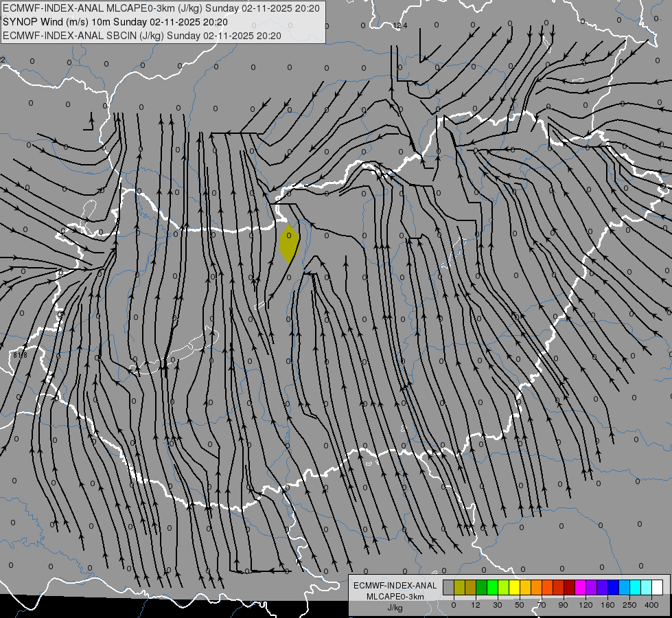672x618 pixels.
Task: Select the dark green legend swatch
Action: tap(482, 587)
